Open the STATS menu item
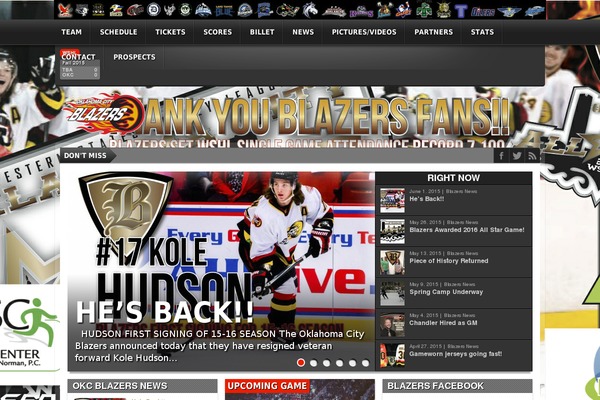This screenshot has height=400, width=600. point(482,32)
